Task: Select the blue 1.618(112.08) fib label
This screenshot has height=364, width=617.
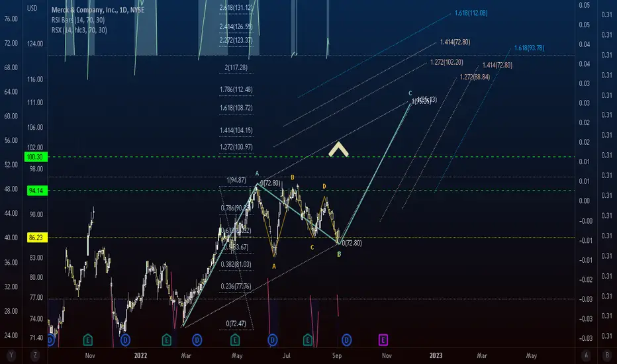Action: [x=471, y=13]
